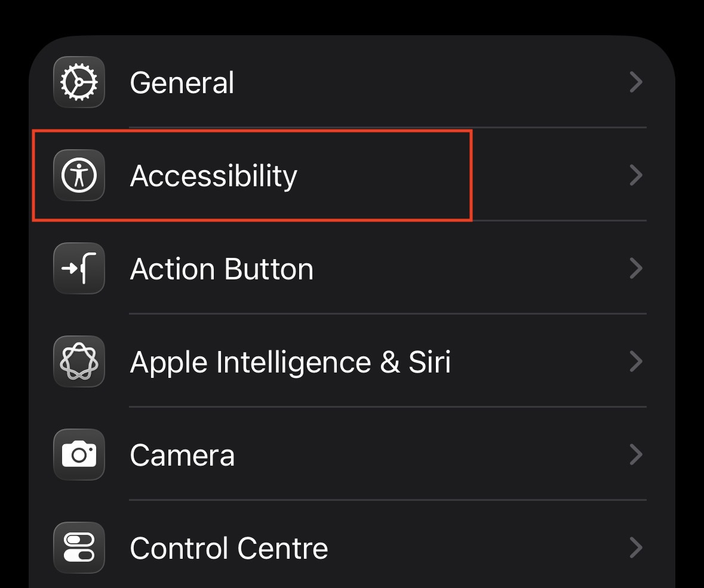The width and height of the screenshot is (704, 588).
Task: Tap the General settings gear icon
Action: click(x=79, y=82)
